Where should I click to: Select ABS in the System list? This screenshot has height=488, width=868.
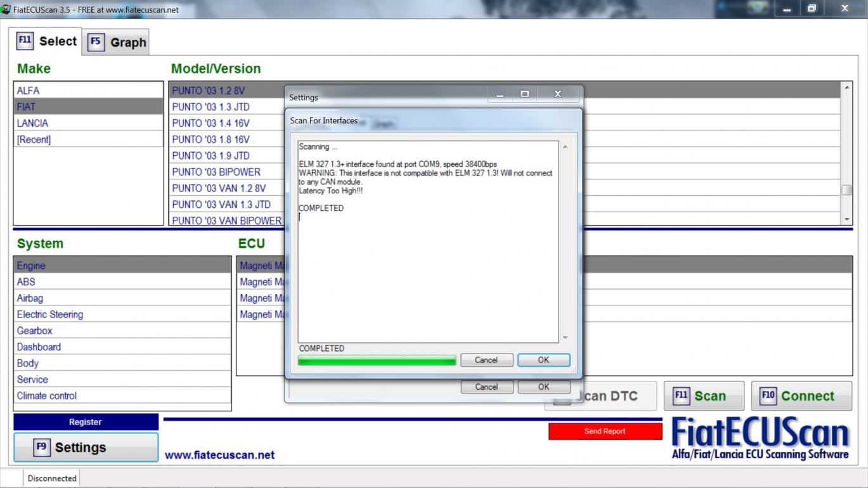pyautogui.click(x=26, y=282)
